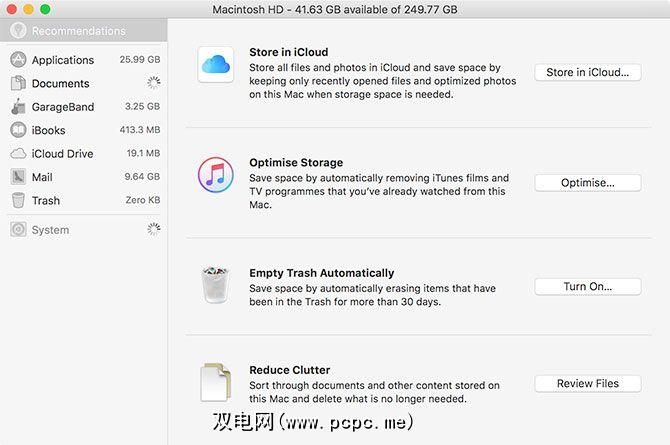The height and width of the screenshot is (445, 670).
Task: Select the System sidebar entry
Action: 84,230
